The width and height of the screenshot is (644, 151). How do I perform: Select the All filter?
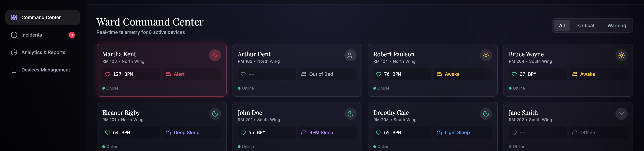tap(562, 26)
